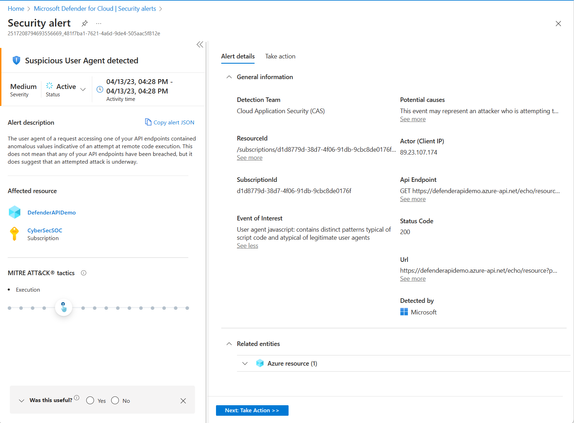This screenshot has height=423, width=574.
Task: Click Next: Take Action button
Action: pyautogui.click(x=252, y=411)
